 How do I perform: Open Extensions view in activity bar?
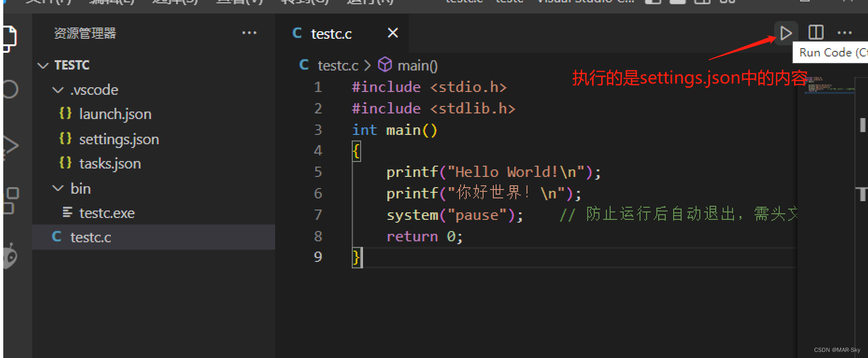[11, 200]
